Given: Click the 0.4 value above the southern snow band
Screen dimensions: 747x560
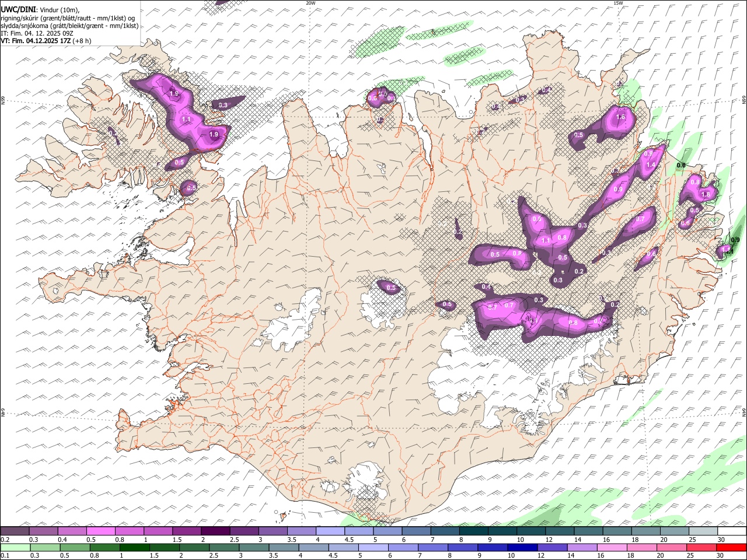Looking at the screenshot, I should (486, 286).
